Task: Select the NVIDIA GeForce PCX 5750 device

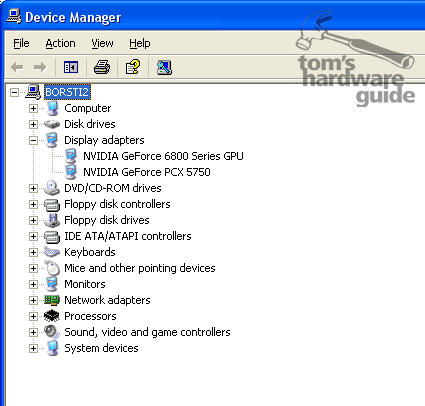Action: (x=147, y=172)
